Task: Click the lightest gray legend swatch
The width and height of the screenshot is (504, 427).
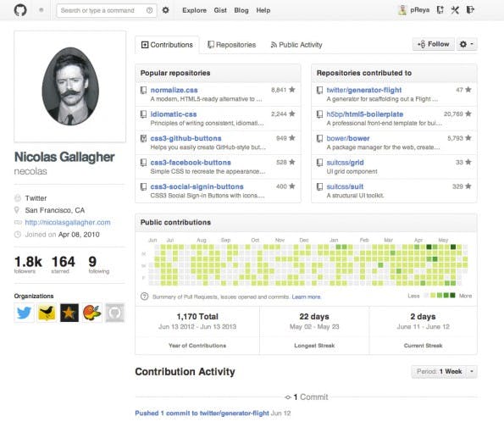Action: point(426,295)
